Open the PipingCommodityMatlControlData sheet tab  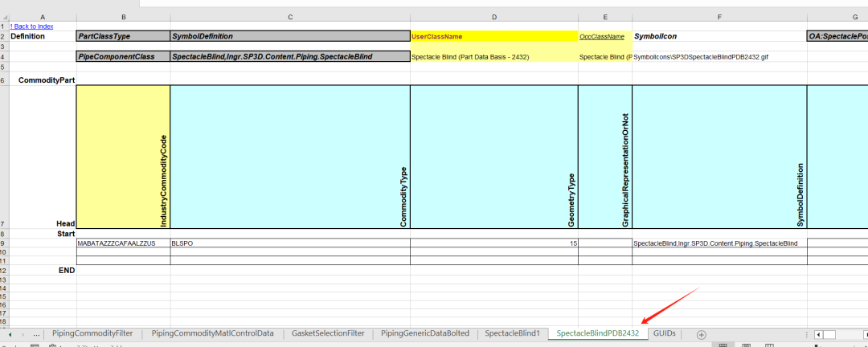click(212, 333)
